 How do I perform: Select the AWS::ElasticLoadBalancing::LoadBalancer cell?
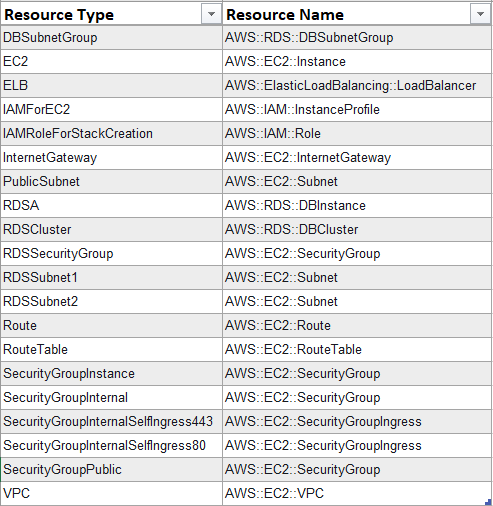[x=357, y=86]
